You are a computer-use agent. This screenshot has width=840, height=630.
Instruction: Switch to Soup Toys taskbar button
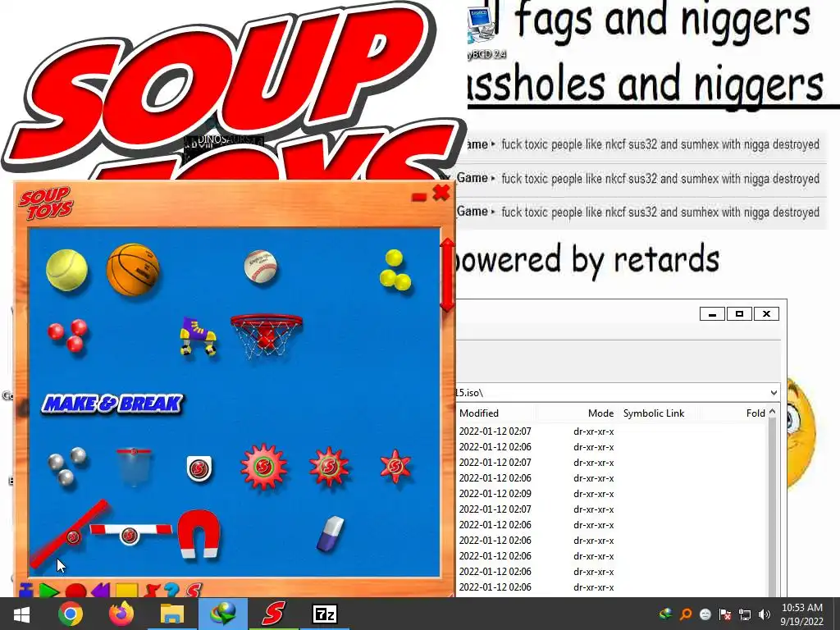[274, 614]
